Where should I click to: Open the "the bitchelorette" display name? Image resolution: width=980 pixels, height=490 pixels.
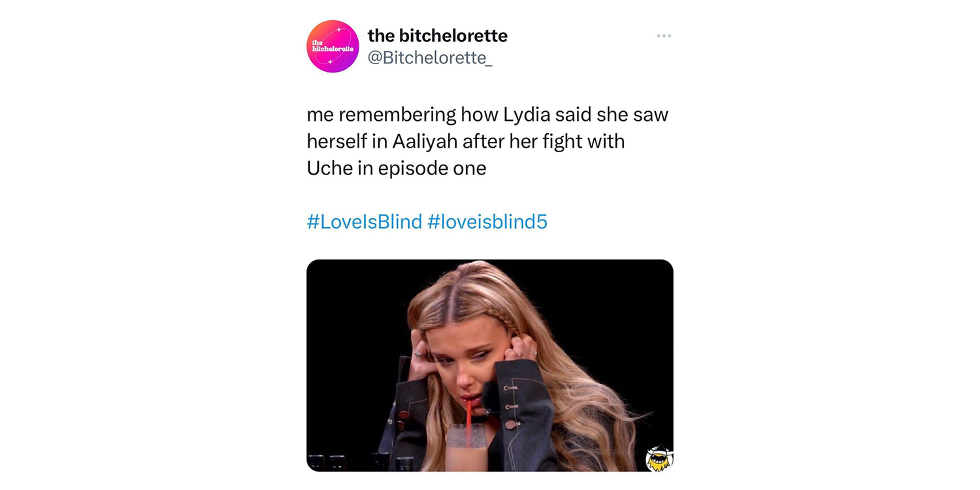437,35
